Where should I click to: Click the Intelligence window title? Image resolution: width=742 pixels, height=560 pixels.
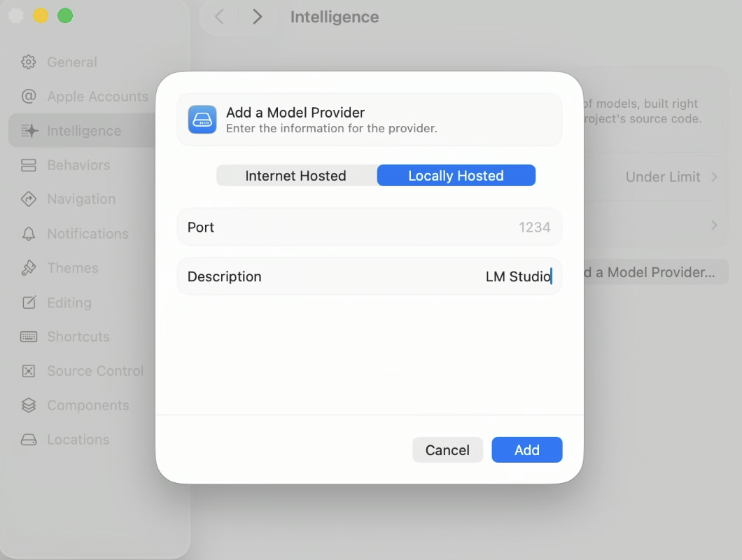335,17
